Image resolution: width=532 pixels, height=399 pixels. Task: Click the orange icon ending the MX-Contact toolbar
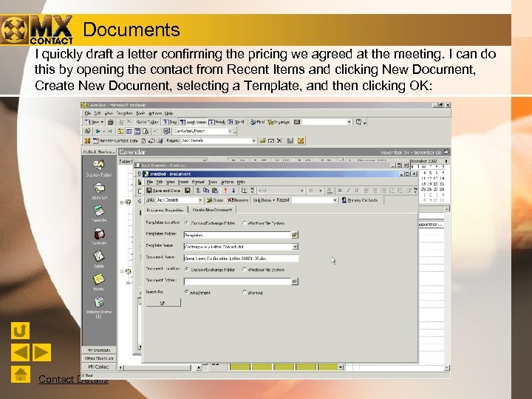click(x=301, y=140)
